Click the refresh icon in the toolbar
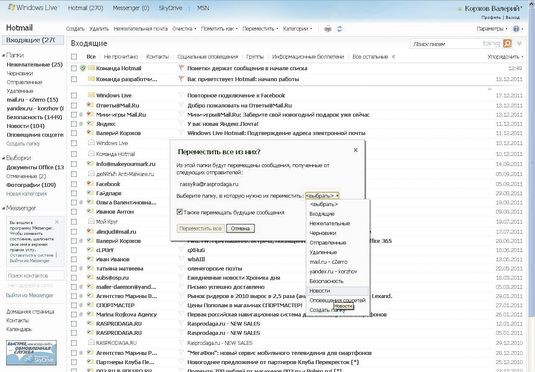This screenshot has height=372, width=535. tap(339, 29)
